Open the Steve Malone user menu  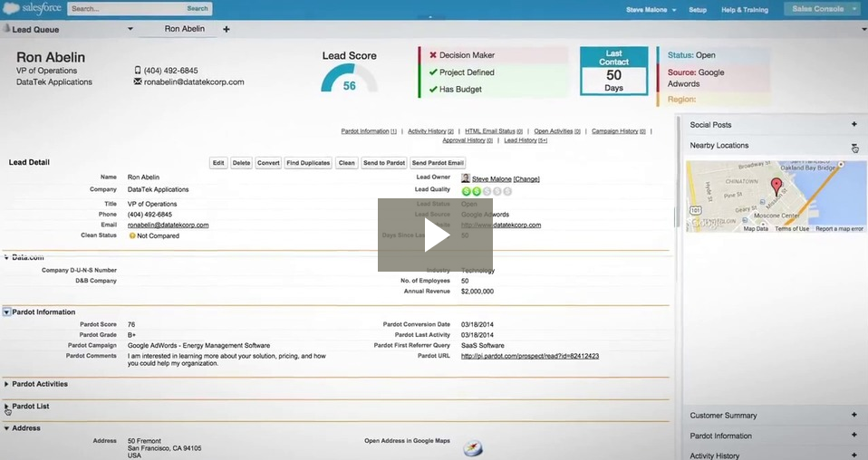pyautogui.click(x=651, y=10)
